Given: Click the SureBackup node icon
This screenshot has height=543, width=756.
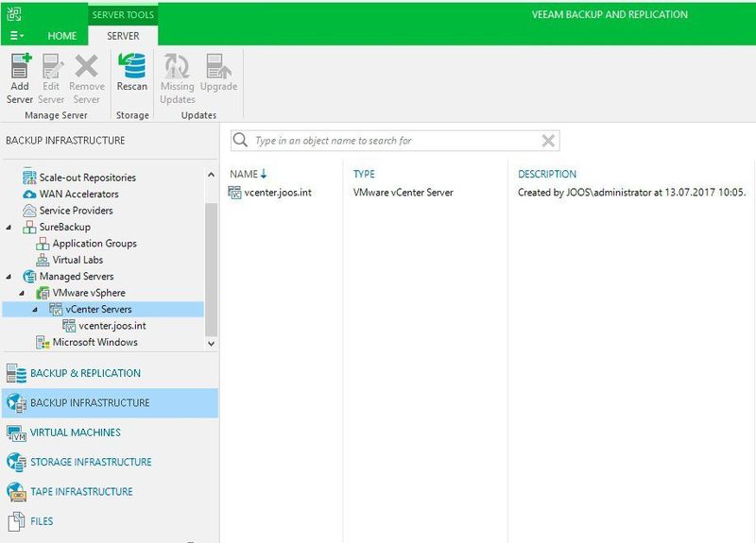Looking at the screenshot, I should tap(29, 227).
